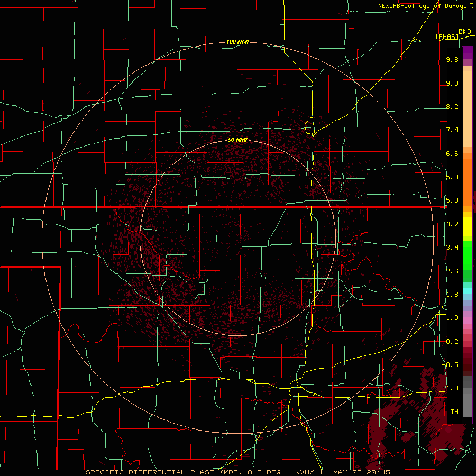Click the 6.6 scale value
476x476 pixels.
[452, 153]
